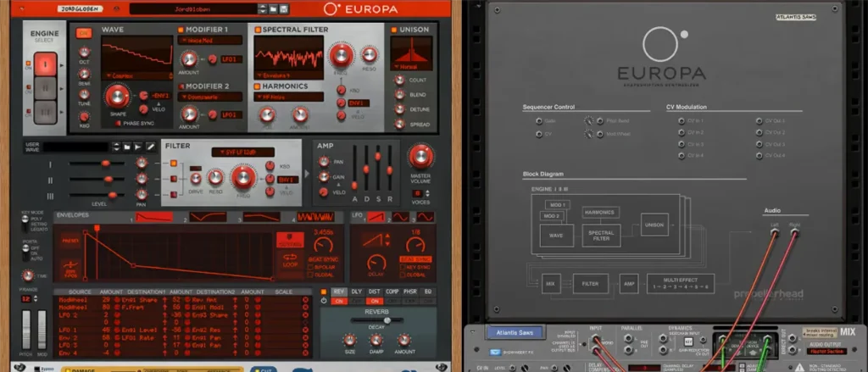868x372 pixels.
Task: Open Spectral Filter type dropdown
Action: (289, 75)
